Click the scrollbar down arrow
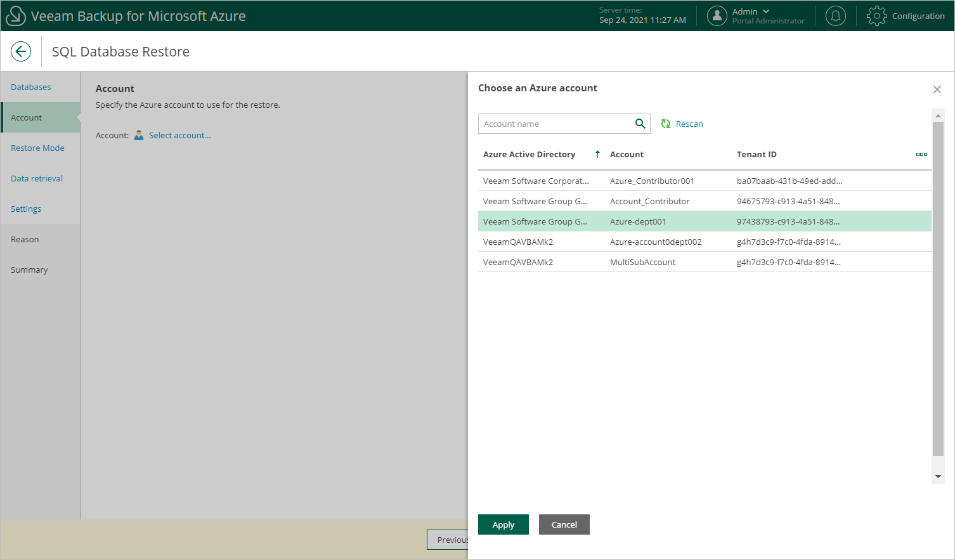 (x=938, y=476)
